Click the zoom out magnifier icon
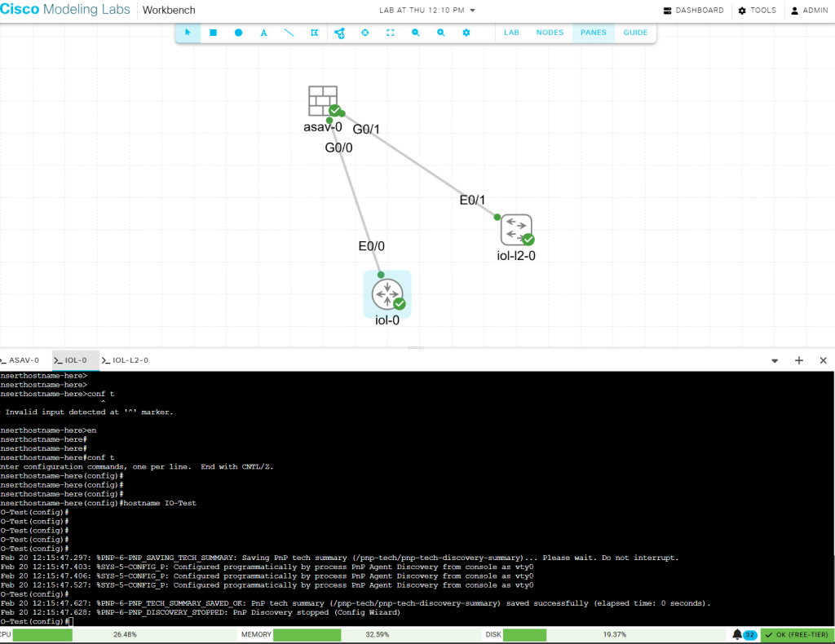 coord(416,33)
